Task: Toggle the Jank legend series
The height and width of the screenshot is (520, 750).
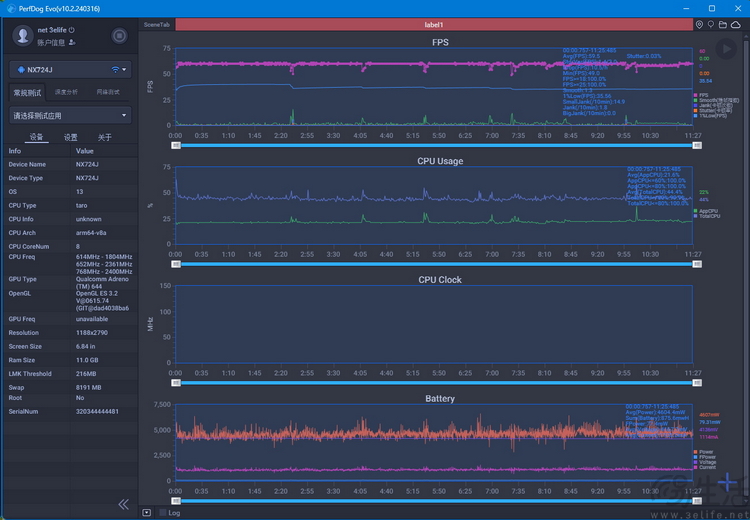Action: (713, 105)
